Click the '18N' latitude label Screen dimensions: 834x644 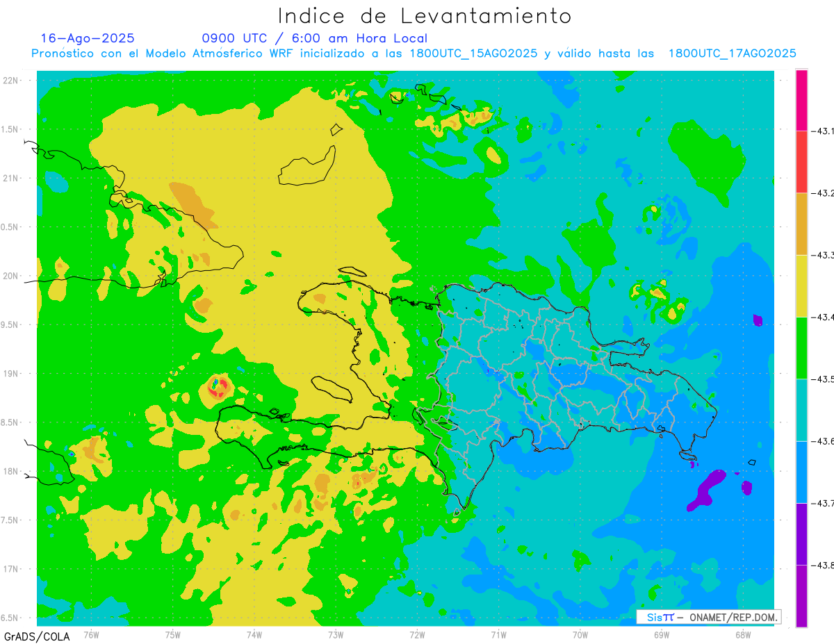11,471
